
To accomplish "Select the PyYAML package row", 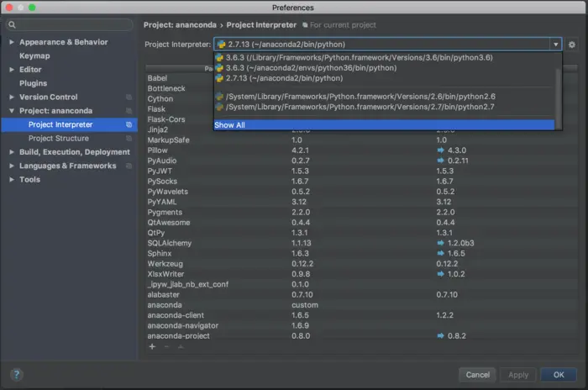I will point(361,202).
